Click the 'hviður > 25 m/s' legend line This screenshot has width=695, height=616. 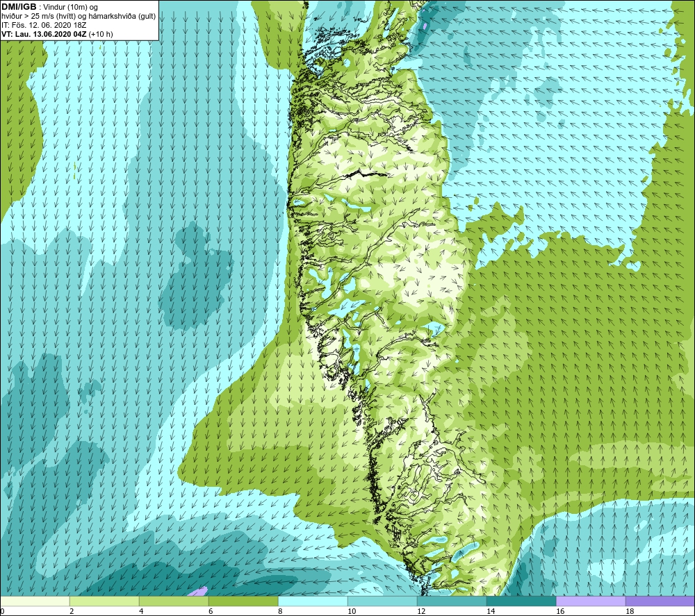tap(79, 17)
